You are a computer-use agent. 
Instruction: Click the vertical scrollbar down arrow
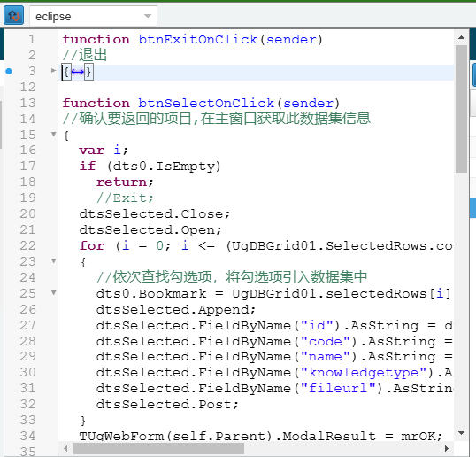coord(462,433)
